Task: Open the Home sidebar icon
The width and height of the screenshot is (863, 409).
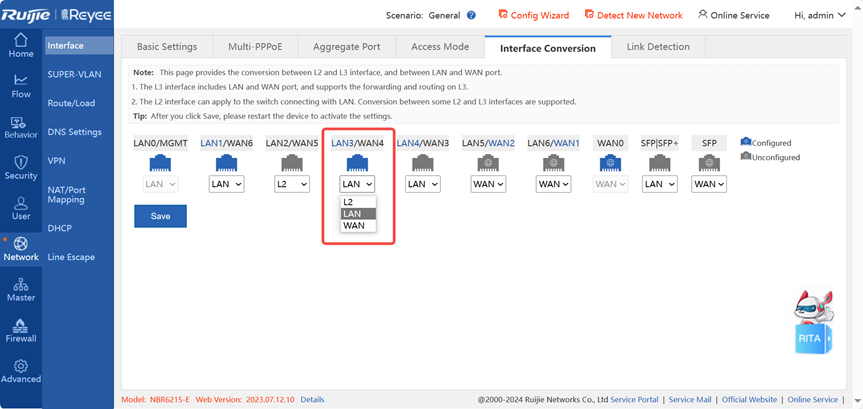Action: tap(21, 44)
